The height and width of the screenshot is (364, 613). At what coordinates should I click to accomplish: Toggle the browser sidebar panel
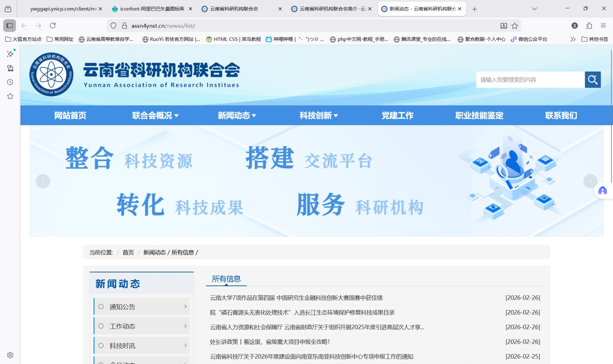(9, 25)
